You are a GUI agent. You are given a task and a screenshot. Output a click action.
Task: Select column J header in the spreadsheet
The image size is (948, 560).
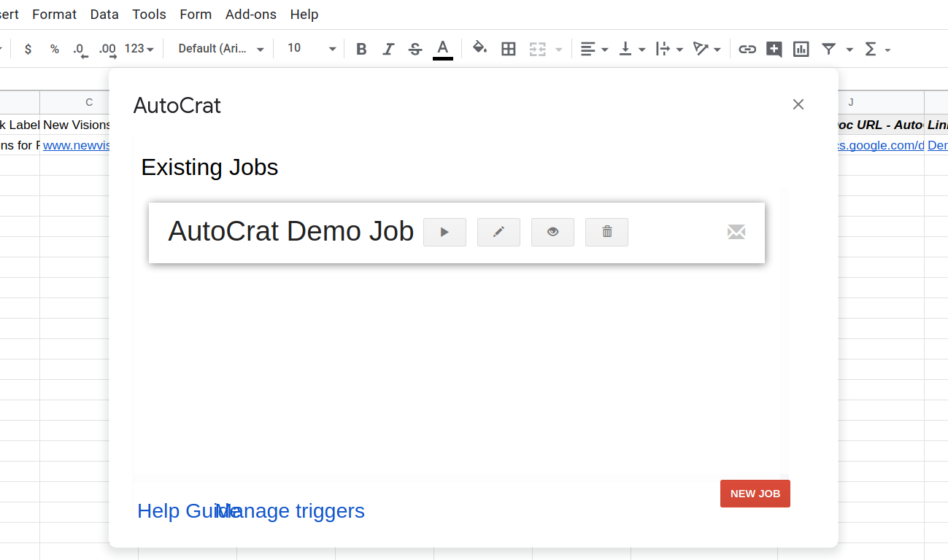(x=881, y=102)
